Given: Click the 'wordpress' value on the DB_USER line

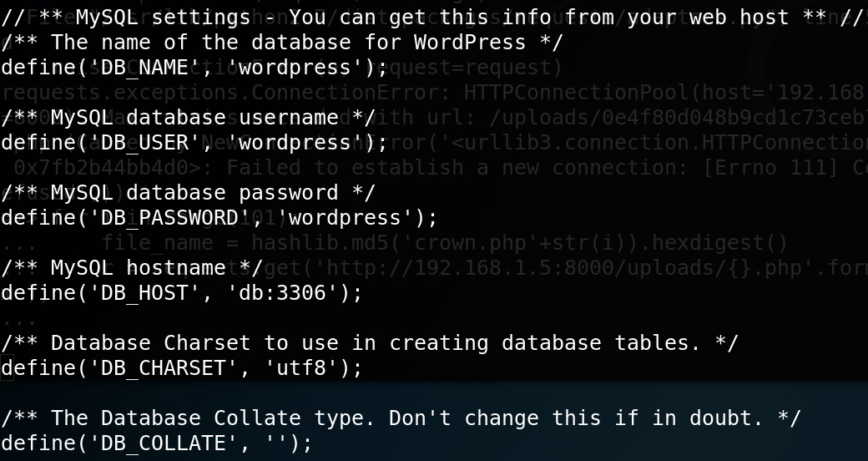Looking at the screenshot, I should [x=295, y=143].
